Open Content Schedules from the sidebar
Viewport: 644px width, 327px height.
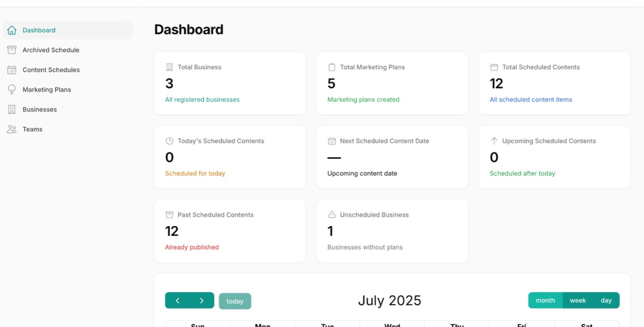coord(51,70)
